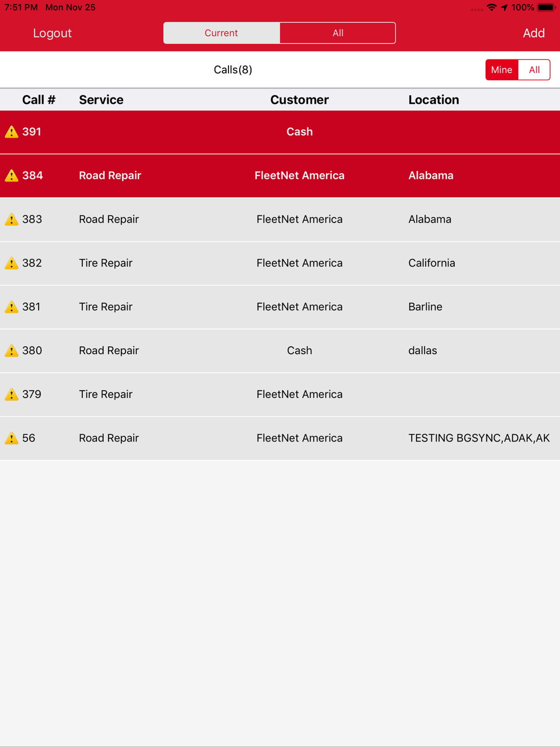Select Tire Repair in call 379 row

(105, 394)
